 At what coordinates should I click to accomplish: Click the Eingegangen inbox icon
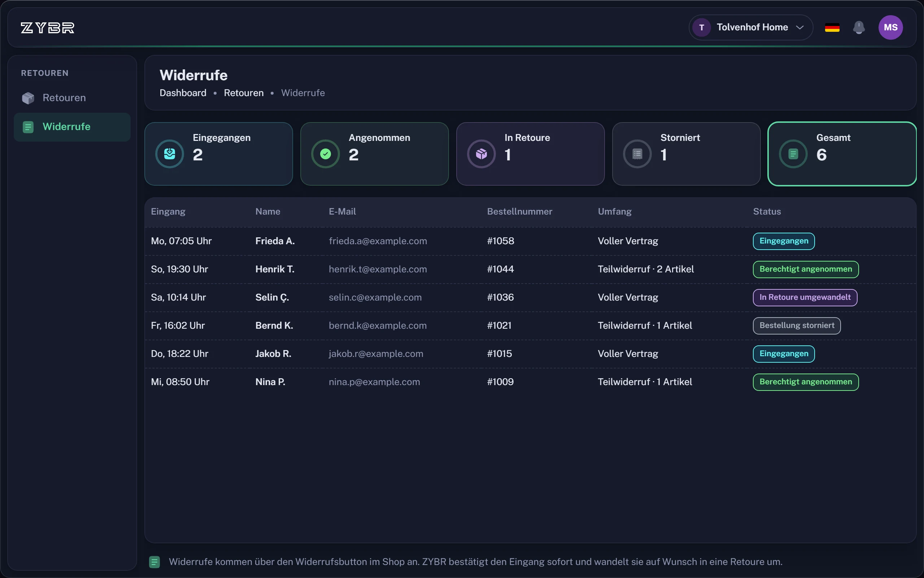tap(170, 154)
